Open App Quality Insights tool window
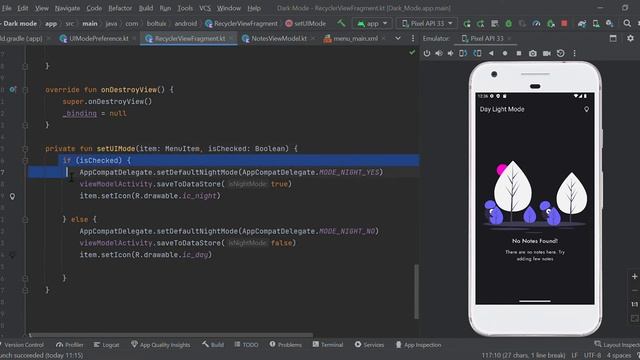The height and width of the screenshot is (360, 640). [x=160, y=345]
